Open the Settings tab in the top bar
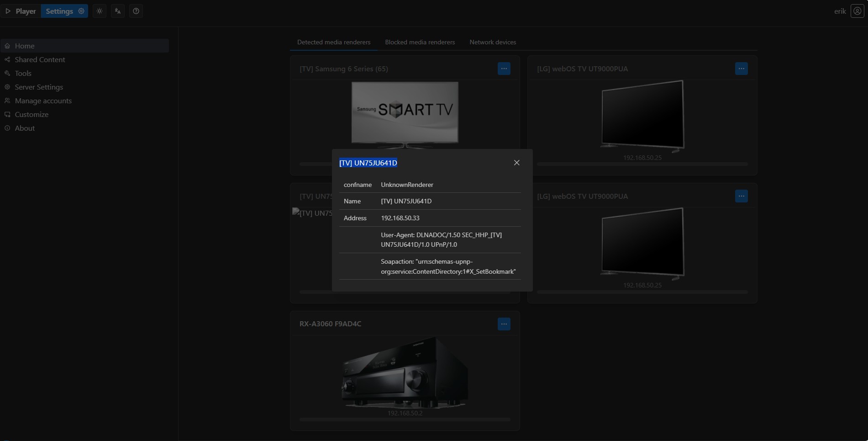The image size is (868, 441). coord(64,11)
